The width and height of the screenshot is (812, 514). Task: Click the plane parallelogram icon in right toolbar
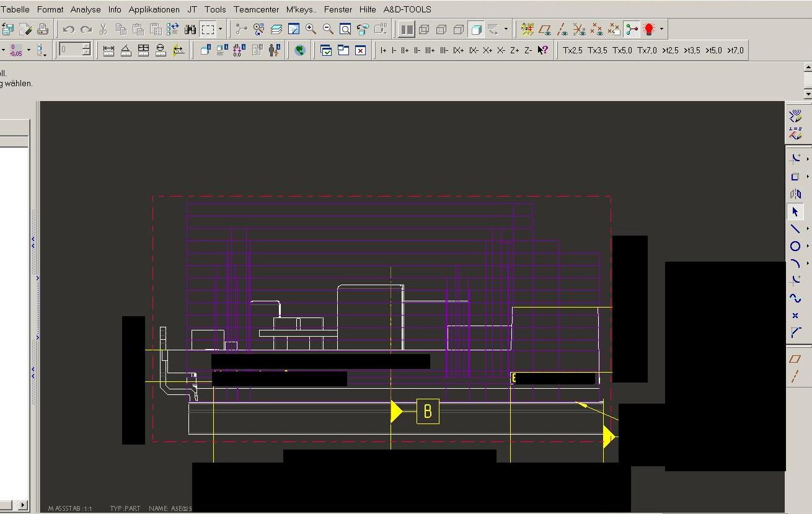point(795,359)
